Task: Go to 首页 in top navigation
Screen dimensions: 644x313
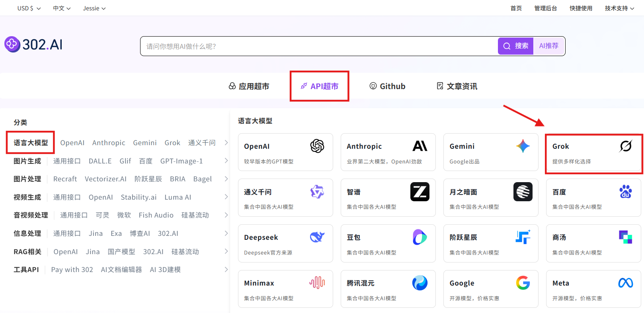Action: [516, 8]
